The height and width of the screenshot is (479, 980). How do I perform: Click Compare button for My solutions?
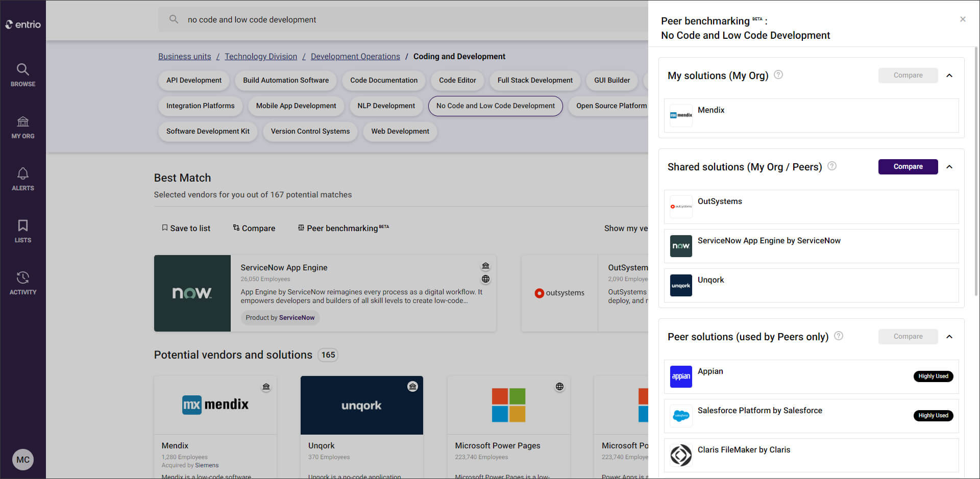(x=908, y=75)
